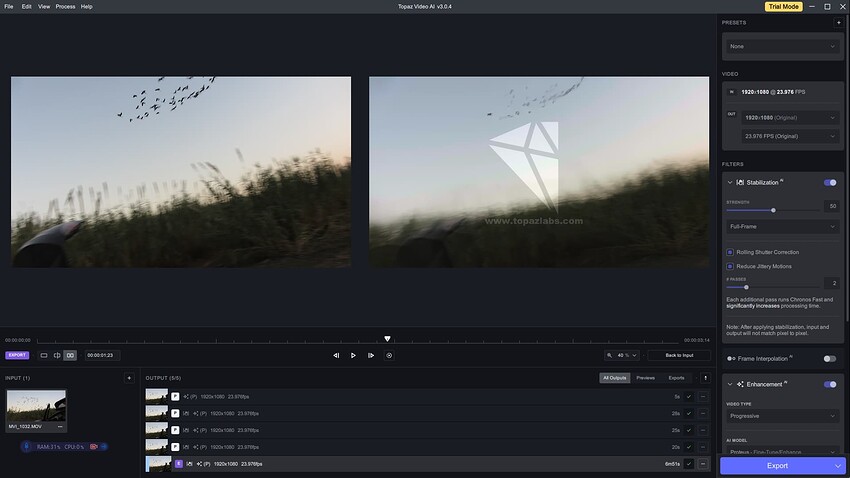This screenshot has width=850, height=478.
Task: Add a new input video with plus icon
Action: pyautogui.click(x=129, y=378)
